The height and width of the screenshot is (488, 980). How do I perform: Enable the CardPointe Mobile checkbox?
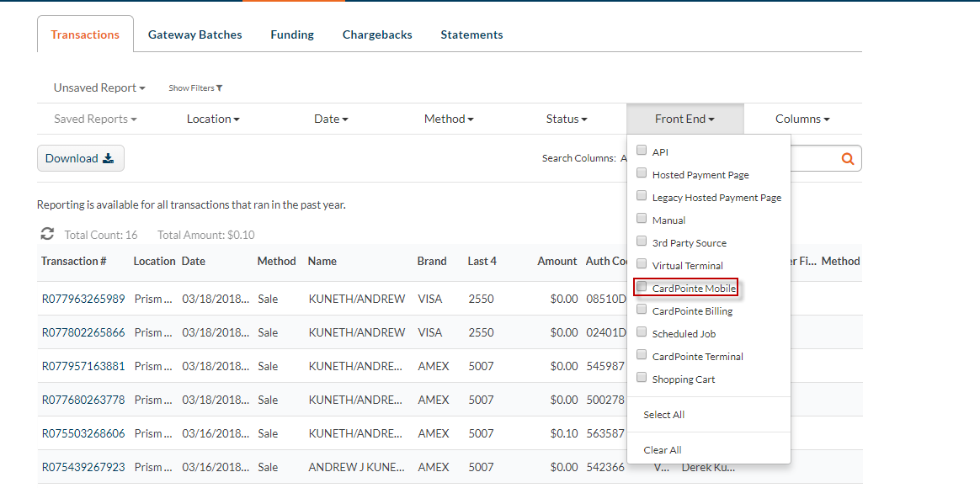[x=642, y=287]
